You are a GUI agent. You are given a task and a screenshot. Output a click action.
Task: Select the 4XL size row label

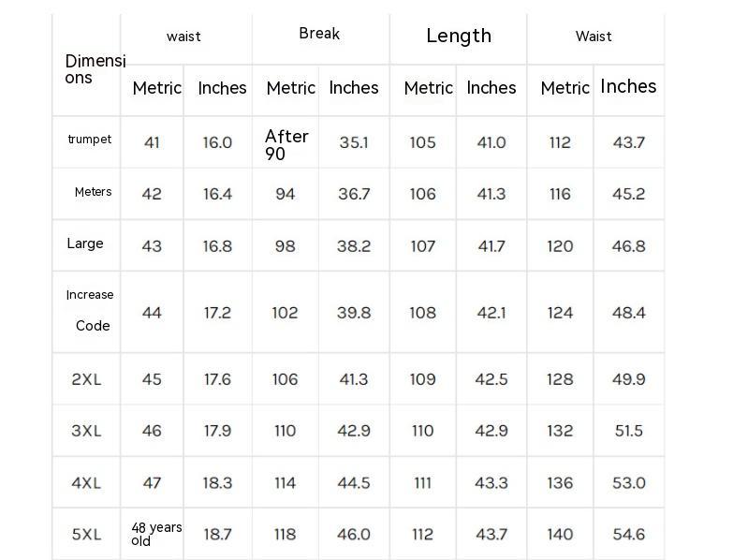86,483
